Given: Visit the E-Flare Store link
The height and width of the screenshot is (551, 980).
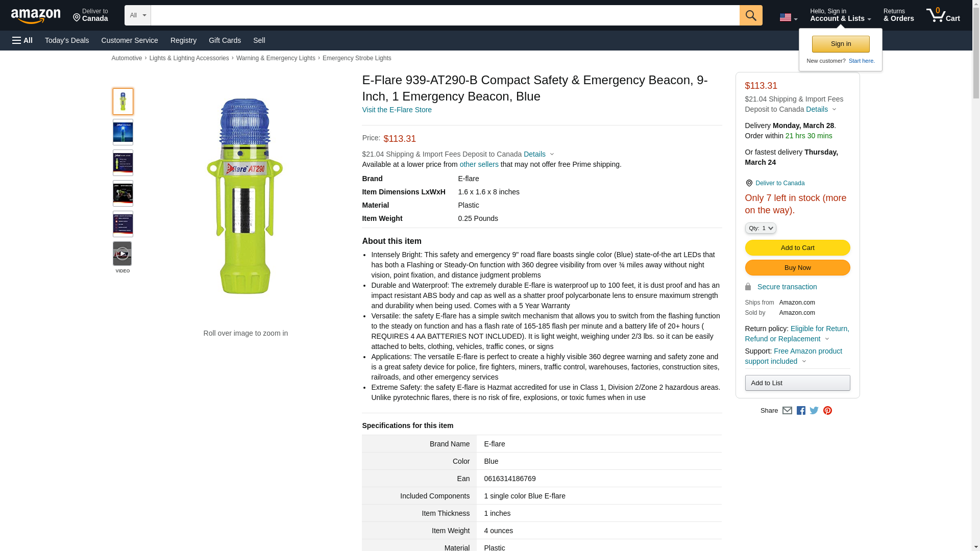Looking at the screenshot, I should pyautogui.click(x=397, y=110).
